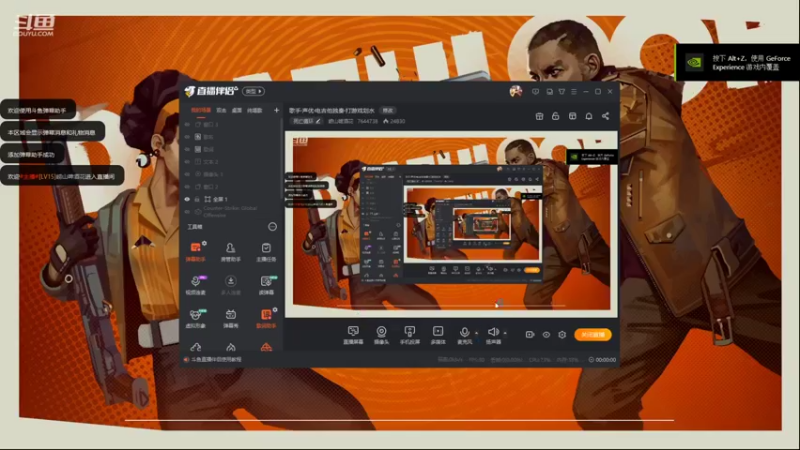Image resolution: width=800 pixels, height=450 pixels.
Task: Click the white progress line below main artwork
Action: (399, 420)
